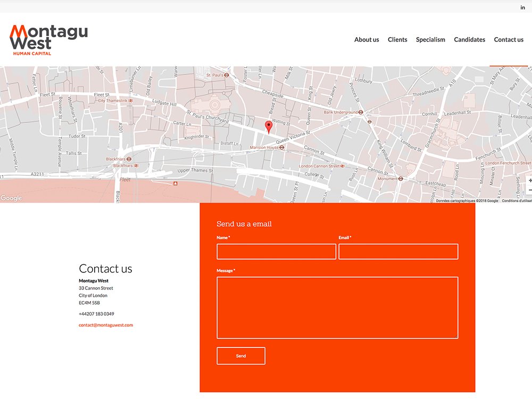Click the 'Watling St' map label
Image resolution: width=532 pixels, height=399 pixels.
tap(281, 122)
